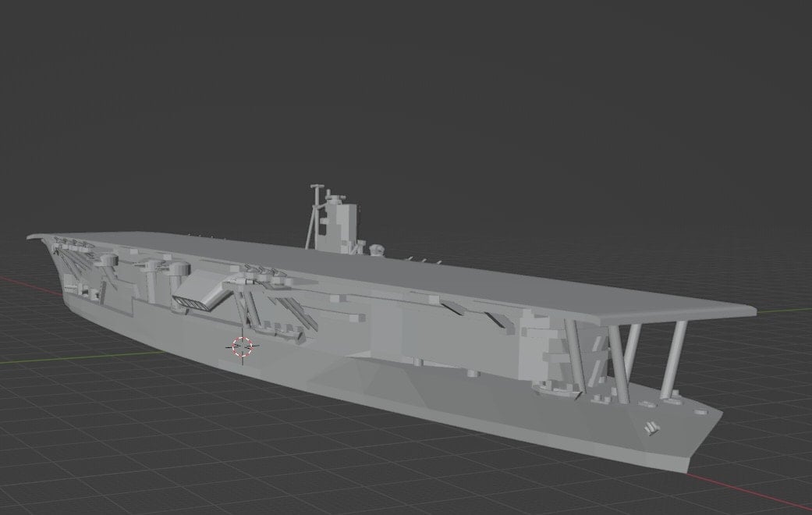This screenshot has height=515, width=812.
Task: Select the carrier's island bridge tower
Action: click(340, 225)
